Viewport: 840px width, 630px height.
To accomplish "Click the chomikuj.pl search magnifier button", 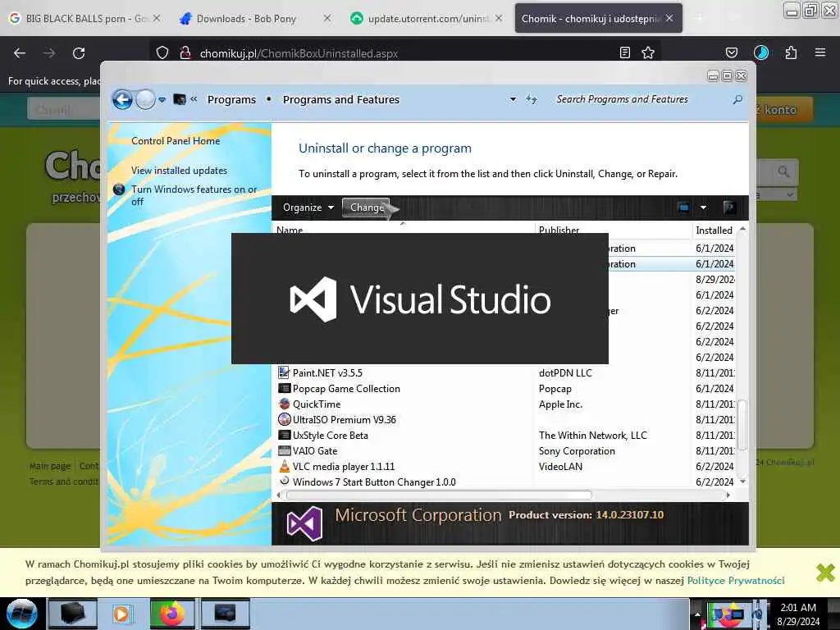I will [783, 172].
